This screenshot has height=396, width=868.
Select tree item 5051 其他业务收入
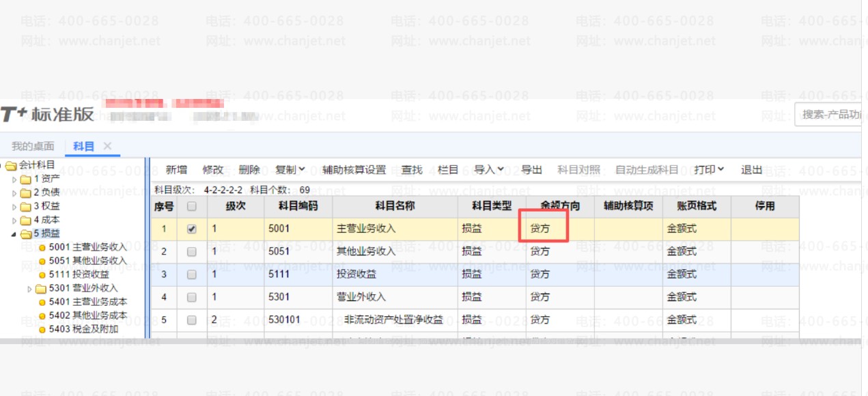point(88,261)
